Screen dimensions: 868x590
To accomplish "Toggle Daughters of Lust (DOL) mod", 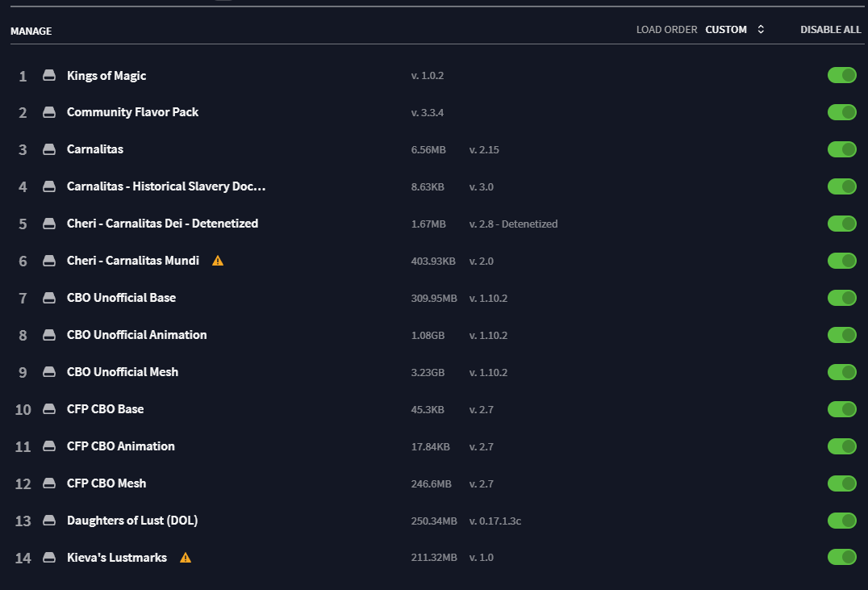I will (842, 521).
